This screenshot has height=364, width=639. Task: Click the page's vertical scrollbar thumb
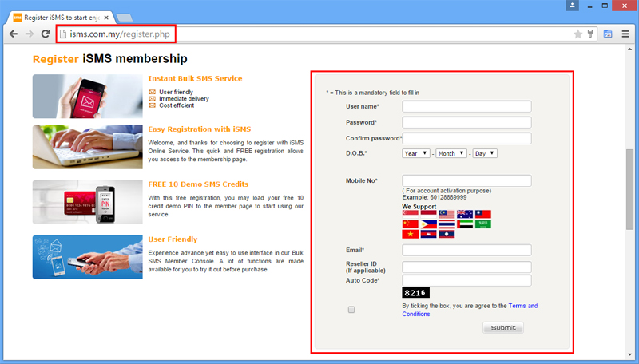(630, 190)
